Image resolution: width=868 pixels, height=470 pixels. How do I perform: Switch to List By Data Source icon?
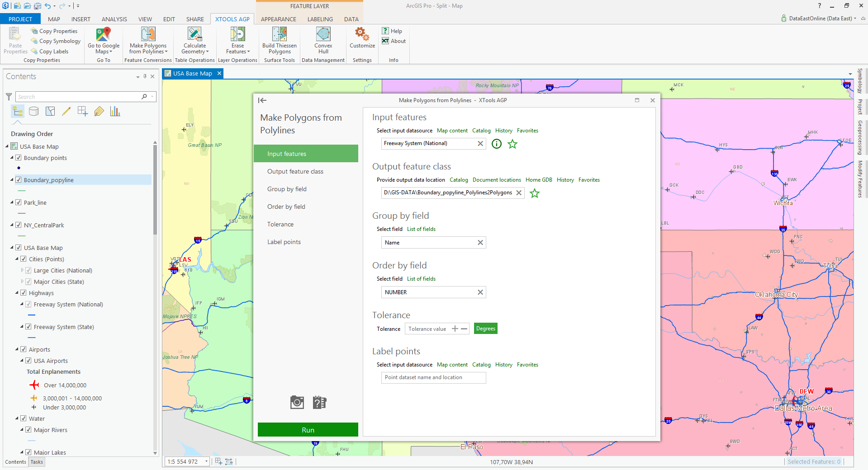pos(34,111)
